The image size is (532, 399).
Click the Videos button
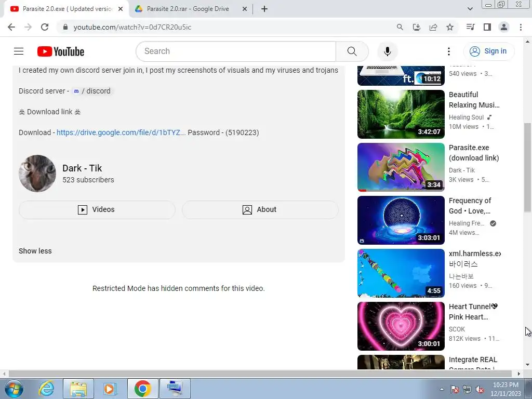(x=97, y=210)
